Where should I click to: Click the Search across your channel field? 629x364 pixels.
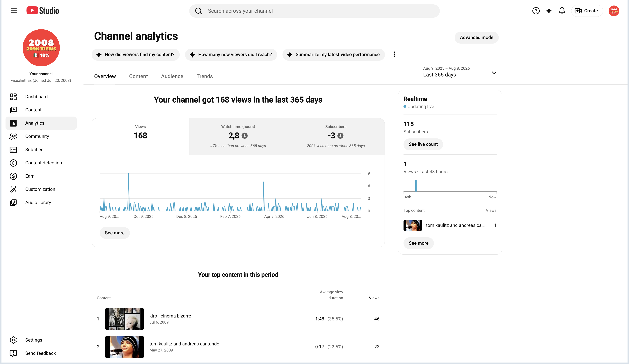click(314, 11)
